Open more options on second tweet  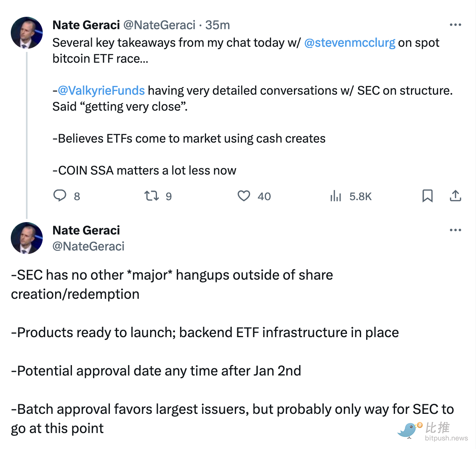click(455, 230)
